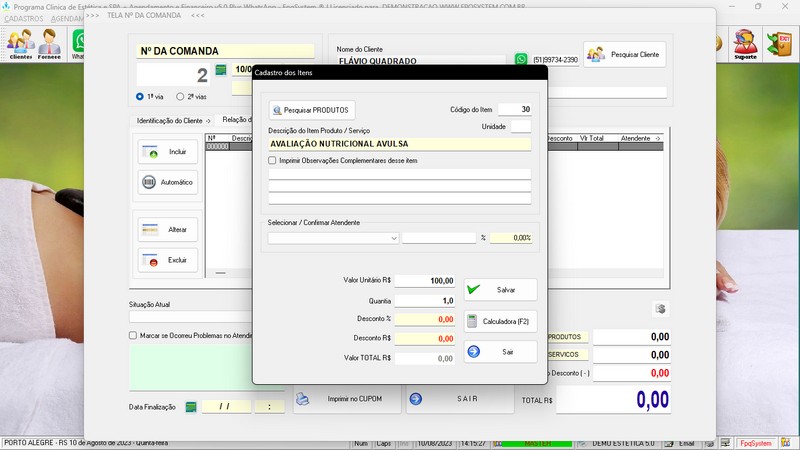Click the Vlr Total column header
The height and width of the screenshot is (450, 800).
(597, 138)
